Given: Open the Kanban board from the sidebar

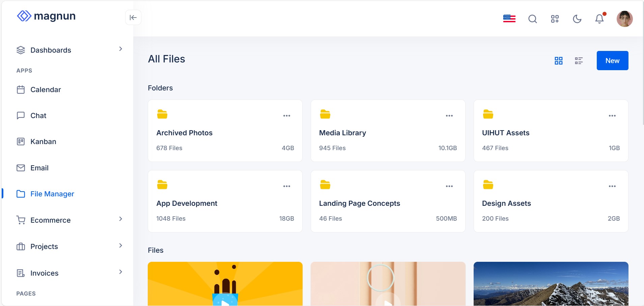Looking at the screenshot, I should (x=43, y=141).
